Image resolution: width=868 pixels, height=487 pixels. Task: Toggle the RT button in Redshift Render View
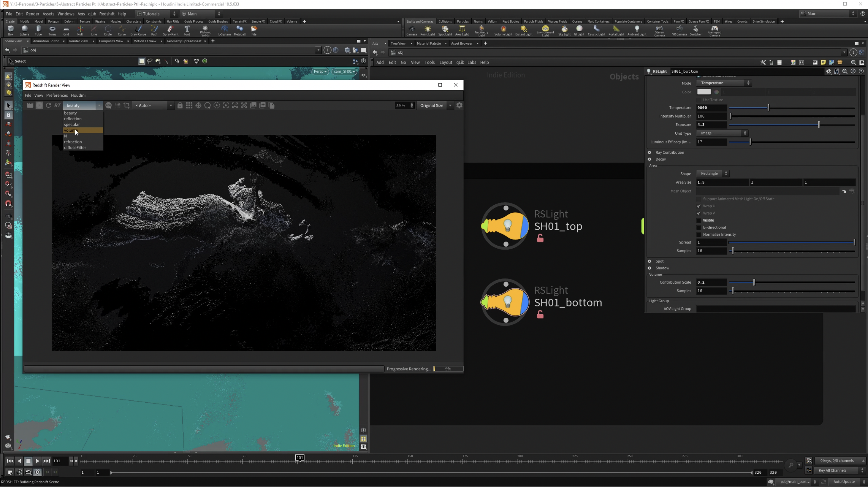click(x=57, y=105)
